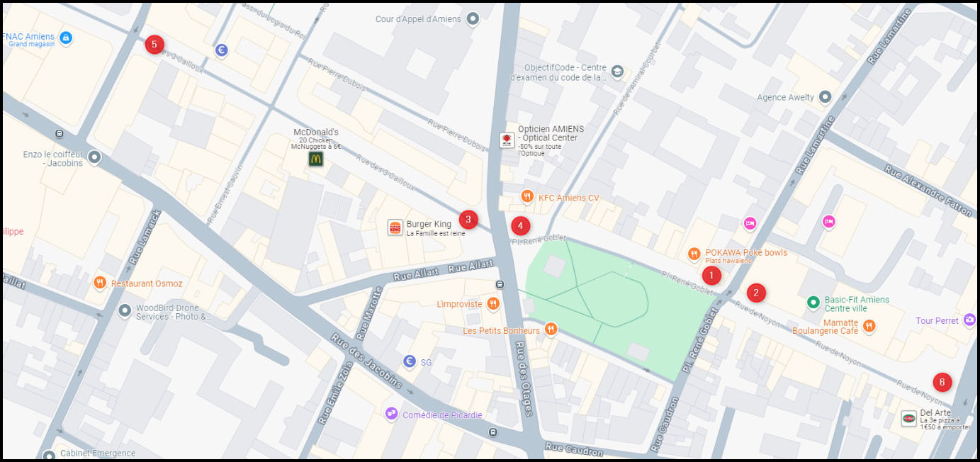The height and width of the screenshot is (462, 980).
Task: Click the FNAC Amiens shopping bag icon
Action: [66, 37]
